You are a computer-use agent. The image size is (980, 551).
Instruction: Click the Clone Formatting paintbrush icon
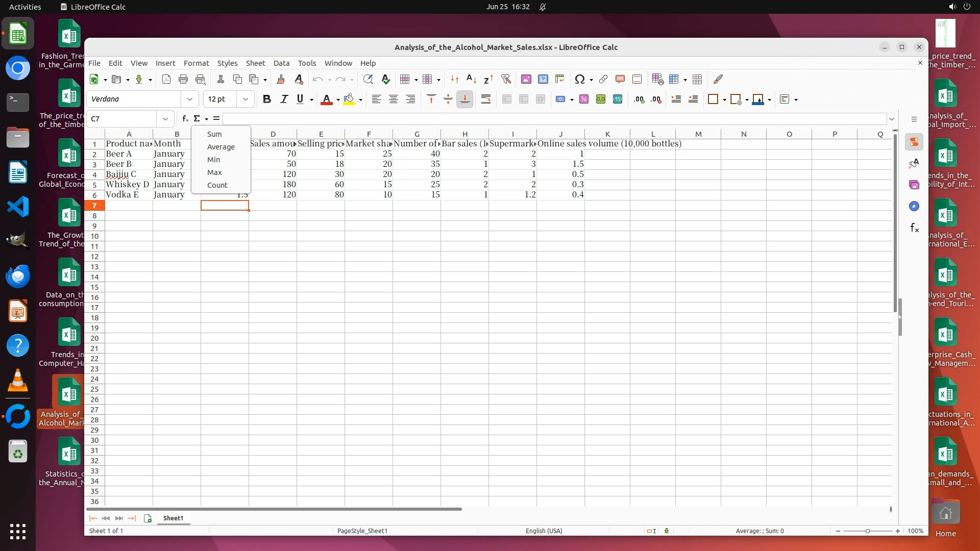click(x=280, y=79)
